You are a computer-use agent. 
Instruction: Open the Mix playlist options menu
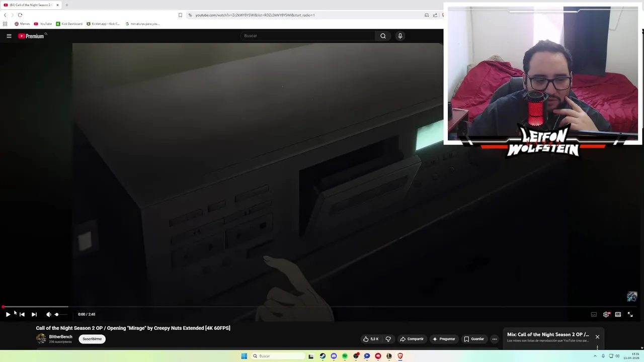pyautogui.click(x=597, y=347)
